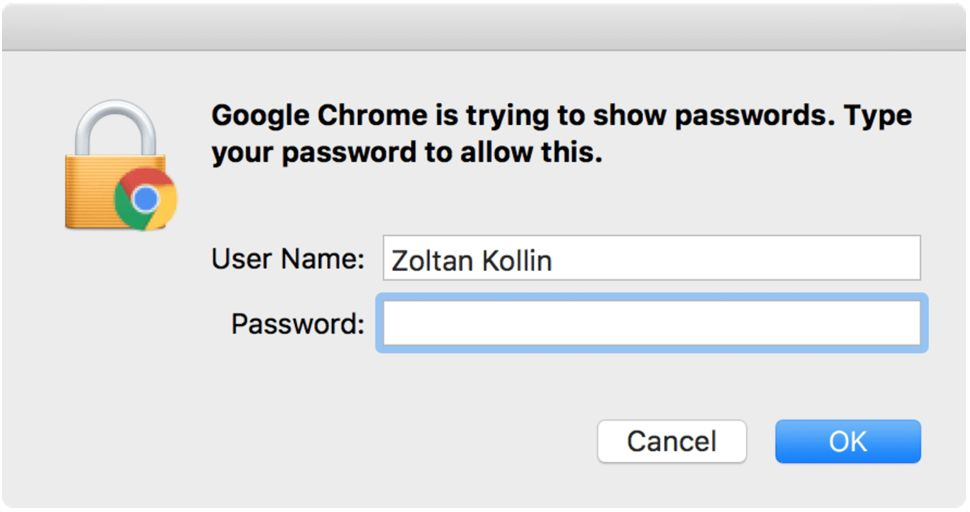970x512 pixels.
Task: Confirm with the blue OK button
Action: [847, 441]
